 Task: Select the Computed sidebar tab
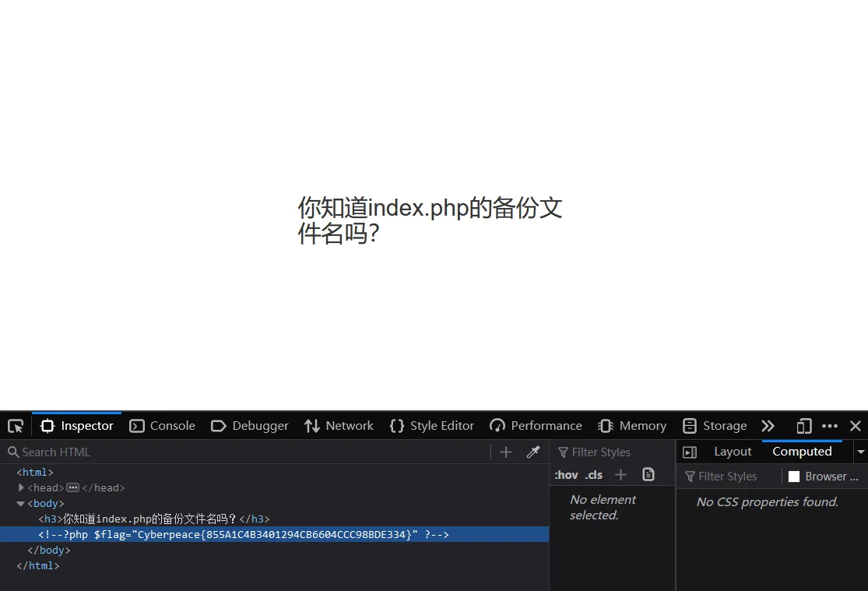(x=802, y=452)
